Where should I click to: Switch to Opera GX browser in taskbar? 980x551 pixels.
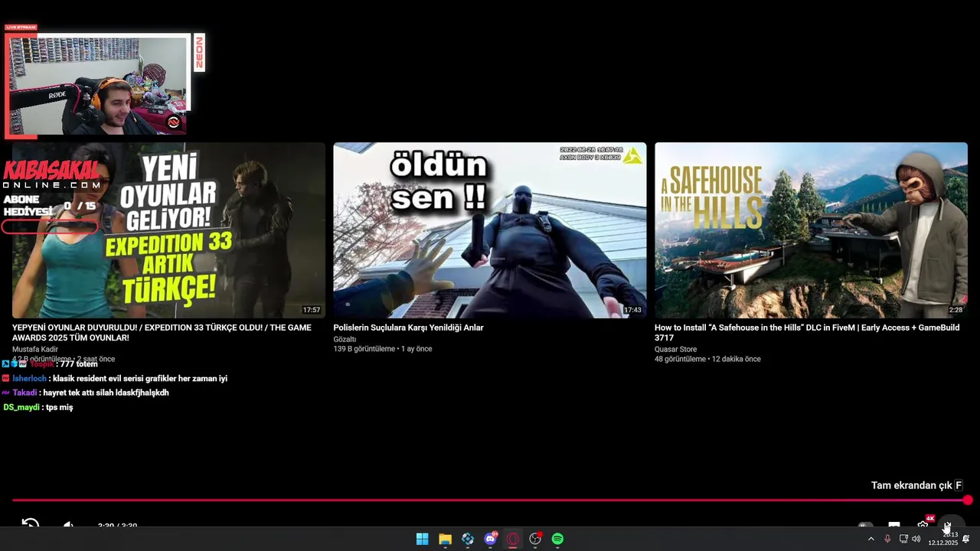pyautogui.click(x=513, y=539)
